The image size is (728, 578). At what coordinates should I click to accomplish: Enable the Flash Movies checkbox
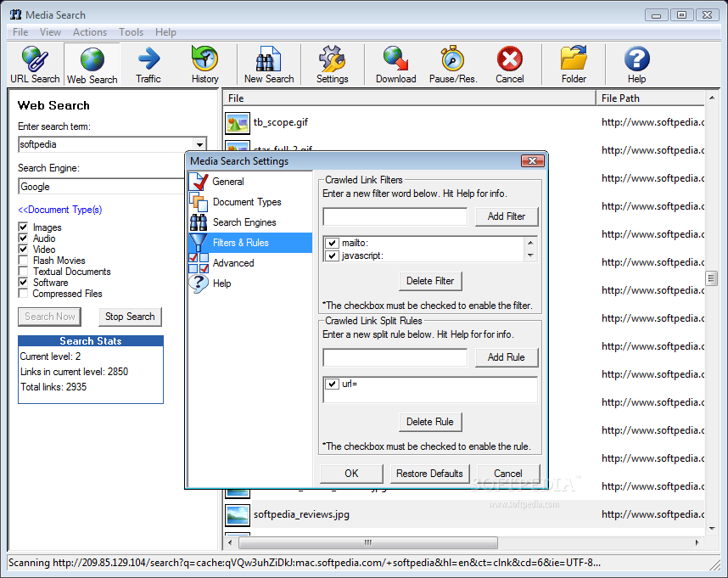(23, 260)
